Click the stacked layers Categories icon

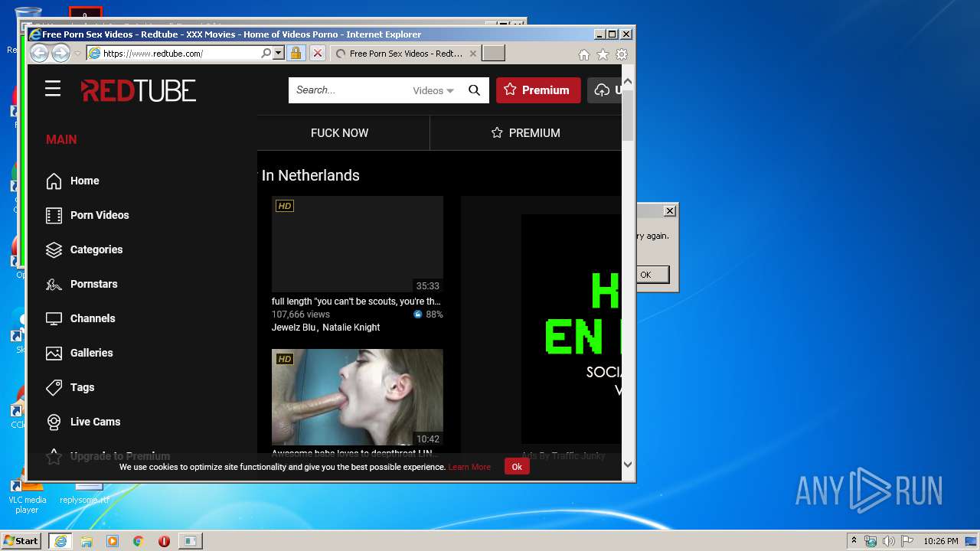54,250
